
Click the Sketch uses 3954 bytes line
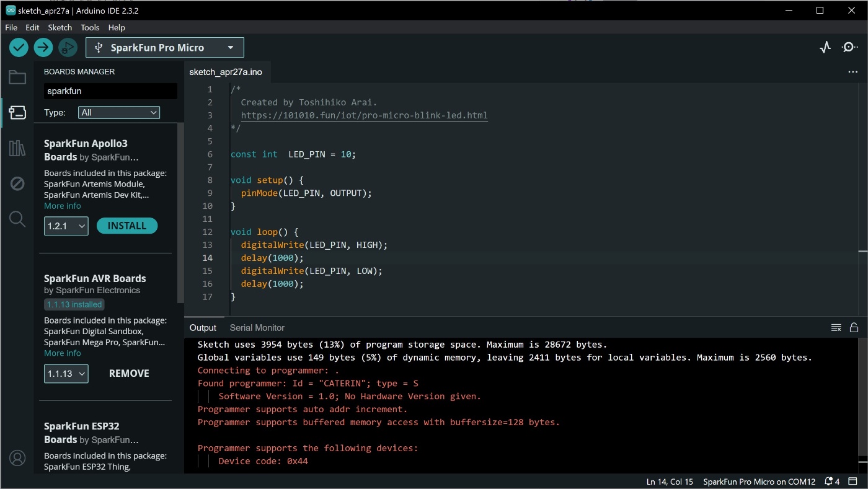(402, 344)
